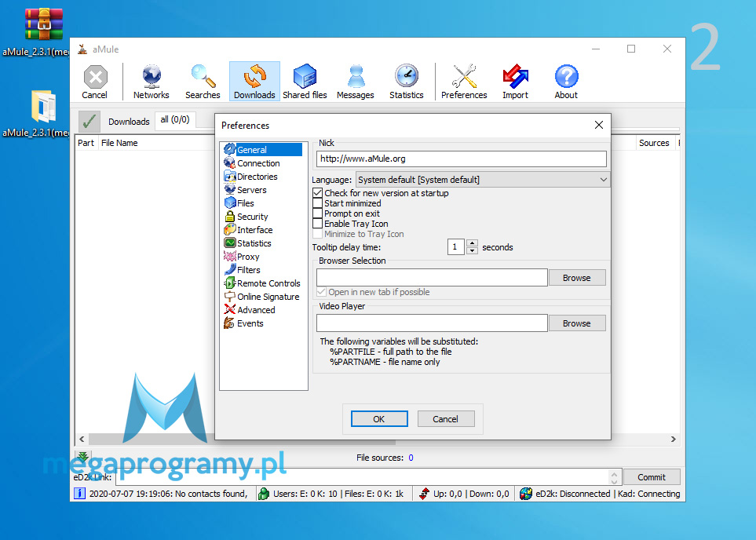
Task: Click the green arrow icon above eD2k Link
Action: [83, 457]
